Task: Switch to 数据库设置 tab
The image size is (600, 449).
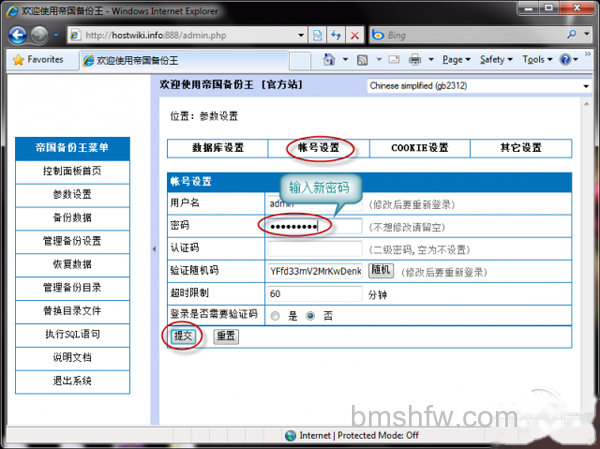Action: coord(217,148)
